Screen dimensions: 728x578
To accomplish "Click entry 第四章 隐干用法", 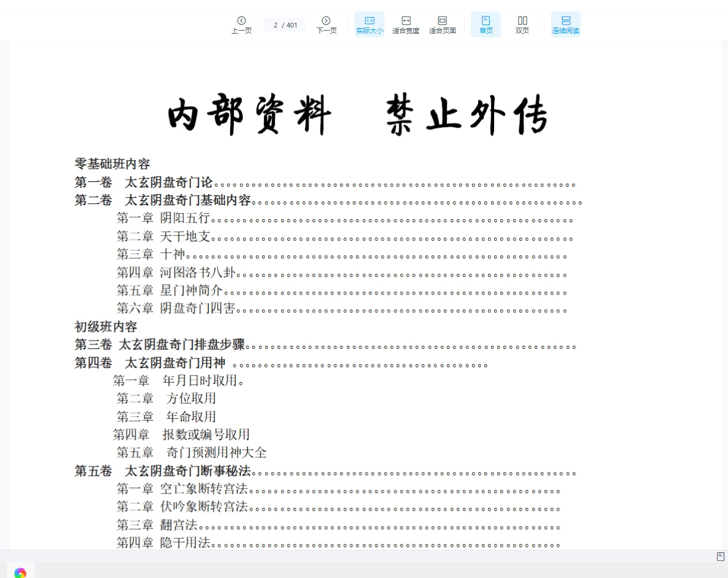I will (163, 542).
